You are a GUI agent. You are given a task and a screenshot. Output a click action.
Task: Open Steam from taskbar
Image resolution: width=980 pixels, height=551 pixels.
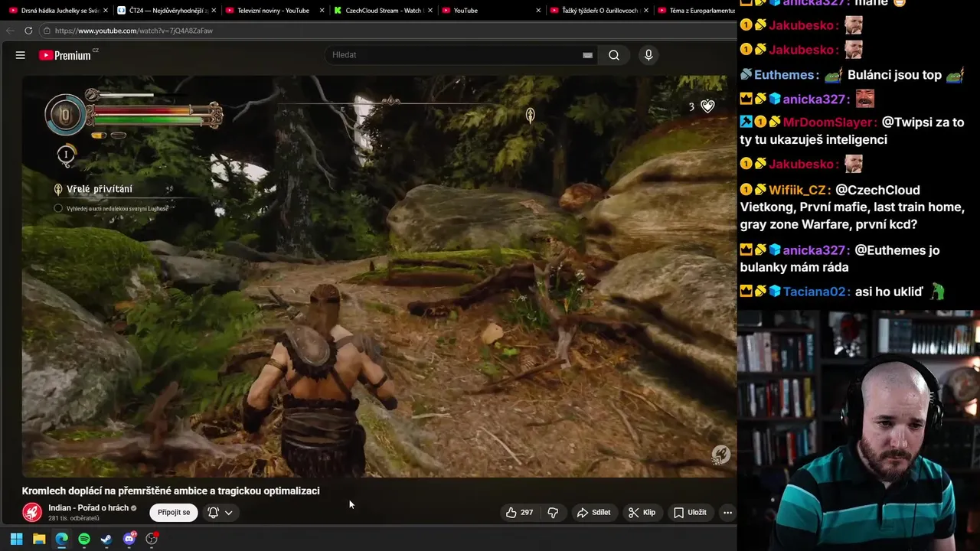pos(106,539)
